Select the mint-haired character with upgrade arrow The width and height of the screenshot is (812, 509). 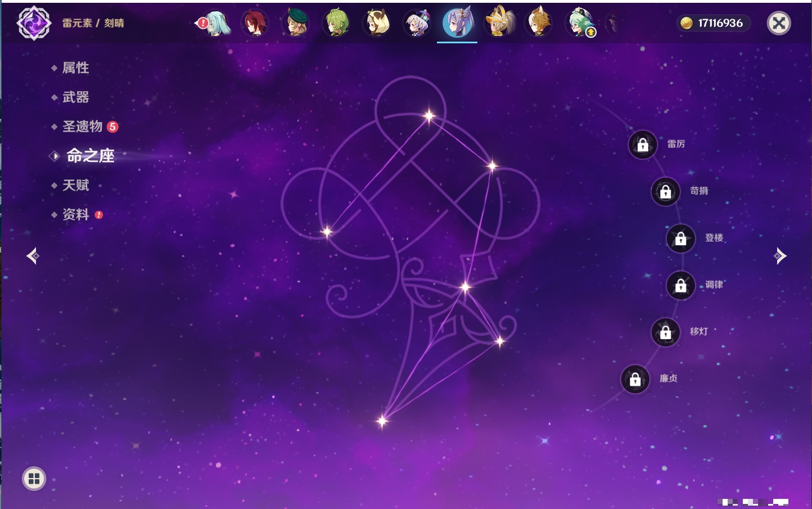click(580, 23)
